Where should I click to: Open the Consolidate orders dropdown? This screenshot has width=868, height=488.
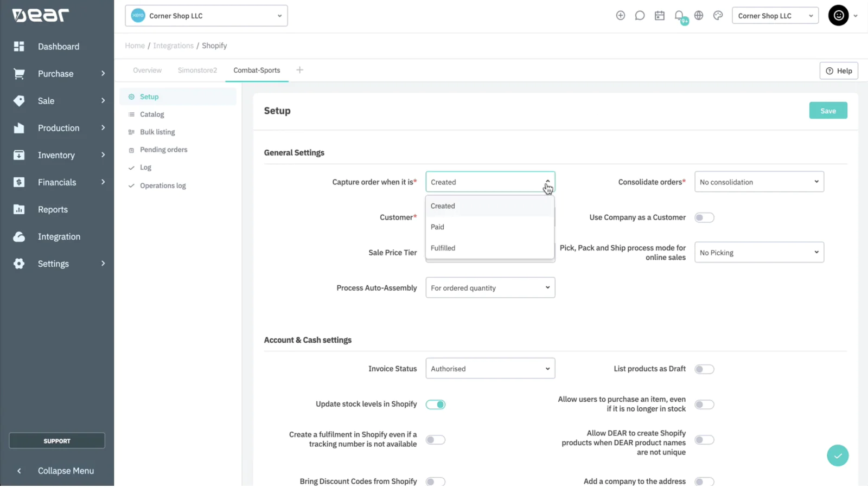[759, 182]
